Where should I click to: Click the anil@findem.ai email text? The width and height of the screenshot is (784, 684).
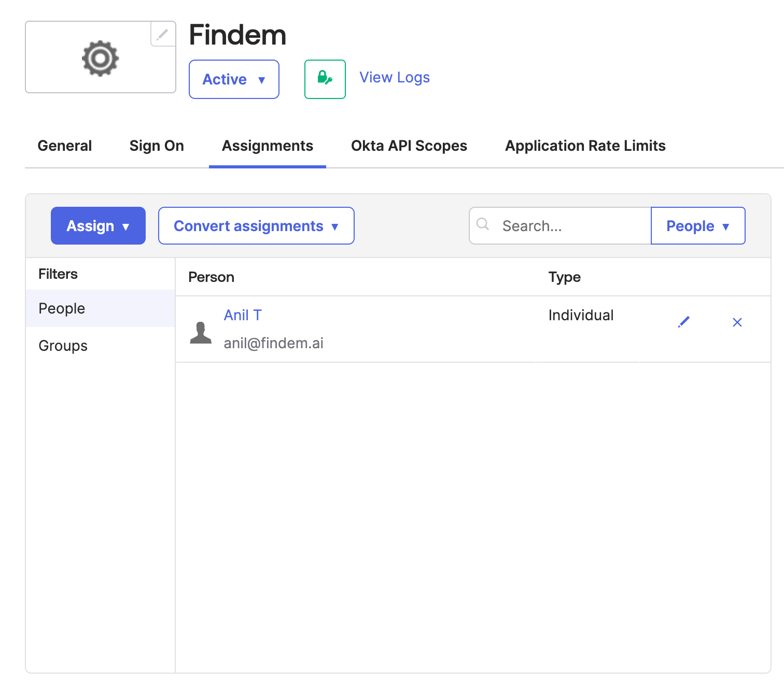pyautogui.click(x=273, y=343)
